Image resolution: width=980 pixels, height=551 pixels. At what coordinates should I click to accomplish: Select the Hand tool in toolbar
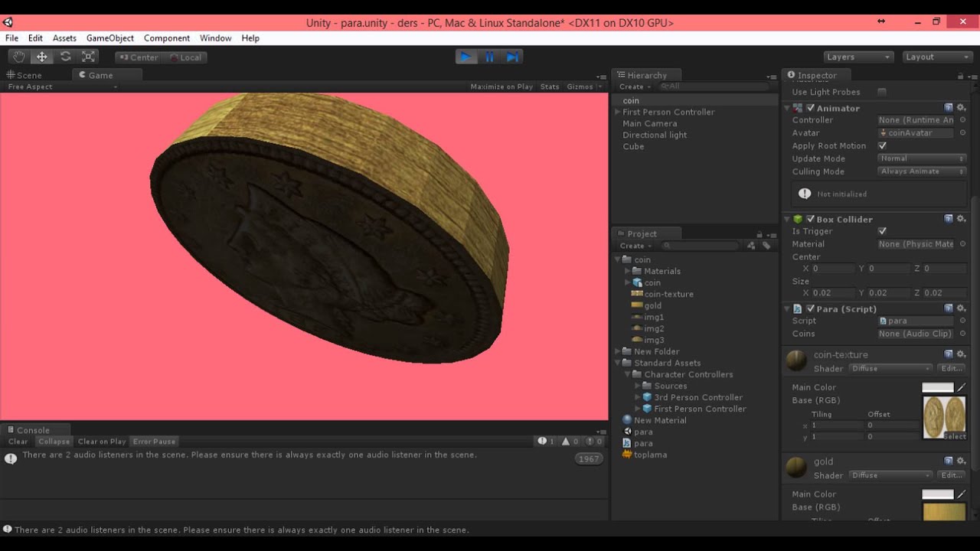click(x=18, y=57)
